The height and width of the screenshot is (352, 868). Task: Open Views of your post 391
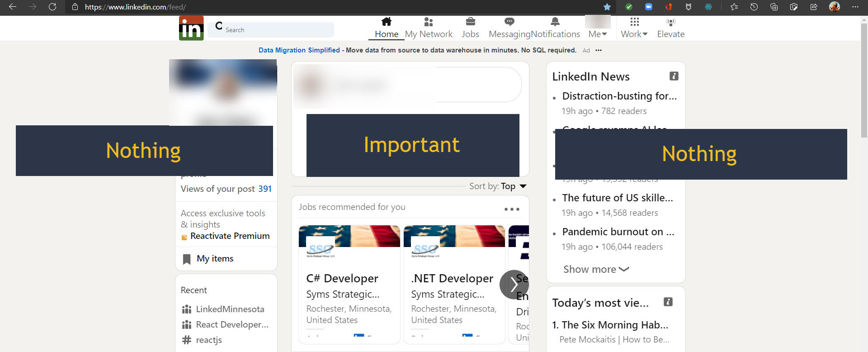(226, 189)
